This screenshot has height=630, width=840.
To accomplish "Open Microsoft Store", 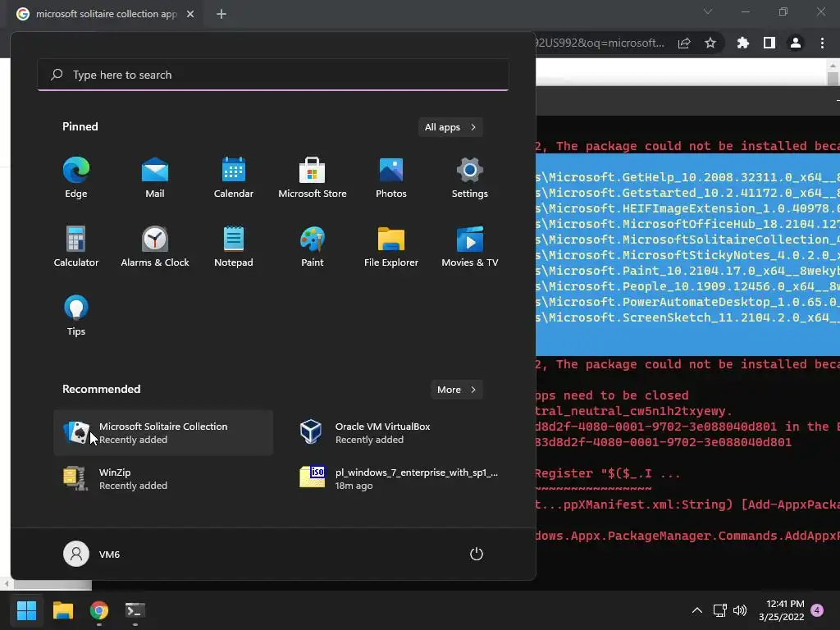I will (x=313, y=178).
